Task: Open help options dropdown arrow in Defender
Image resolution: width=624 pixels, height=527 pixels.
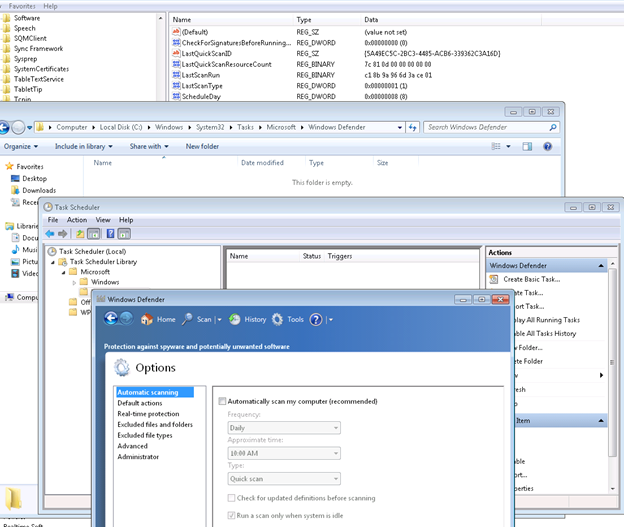Action: click(331, 320)
